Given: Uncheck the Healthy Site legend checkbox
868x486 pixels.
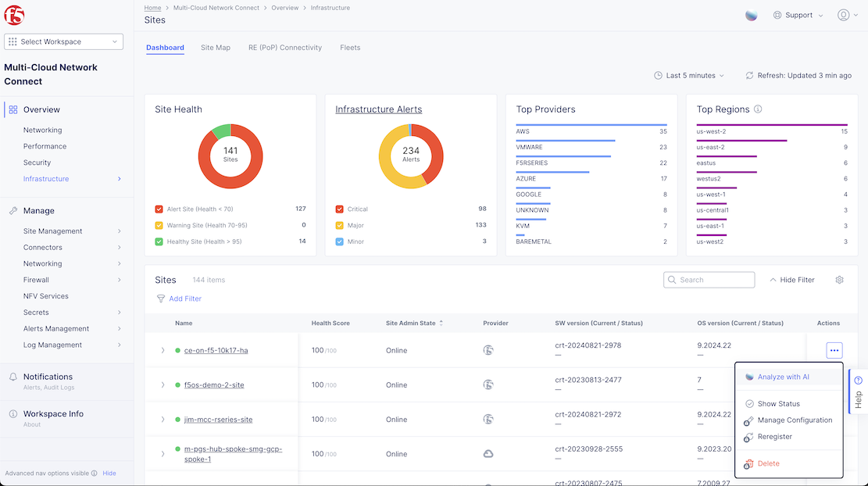Looking at the screenshot, I should [x=159, y=241].
